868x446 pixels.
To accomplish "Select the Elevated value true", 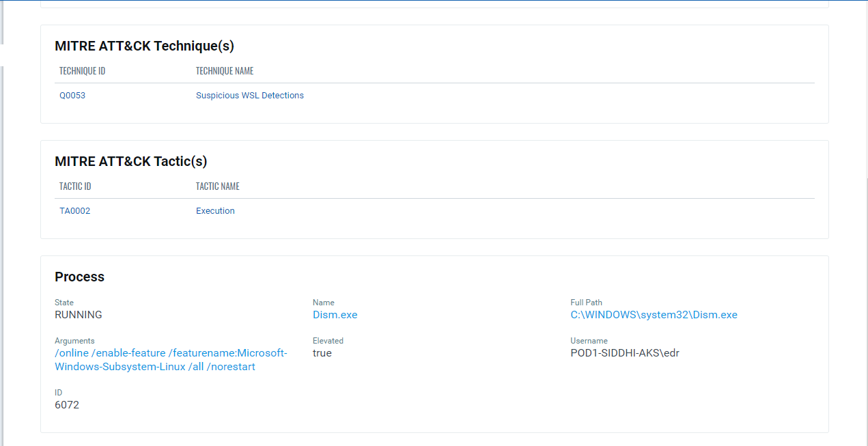I will 322,353.
